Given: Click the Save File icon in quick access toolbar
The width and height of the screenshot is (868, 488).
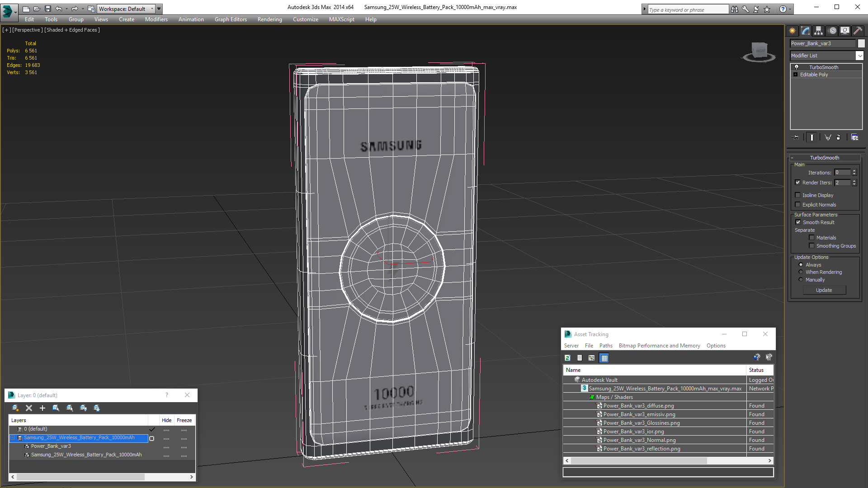Looking at the screenshot, I should point(47,9).
